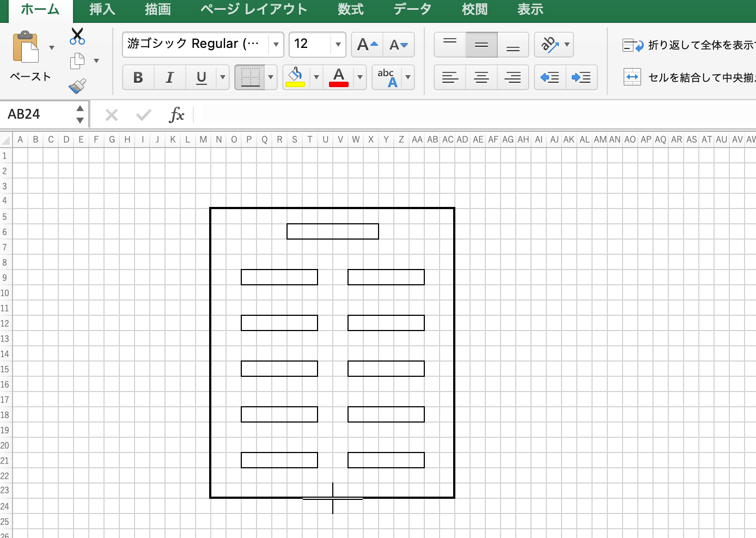
Task: Click the Name Box showing AB24
Action: pos(38,114)
